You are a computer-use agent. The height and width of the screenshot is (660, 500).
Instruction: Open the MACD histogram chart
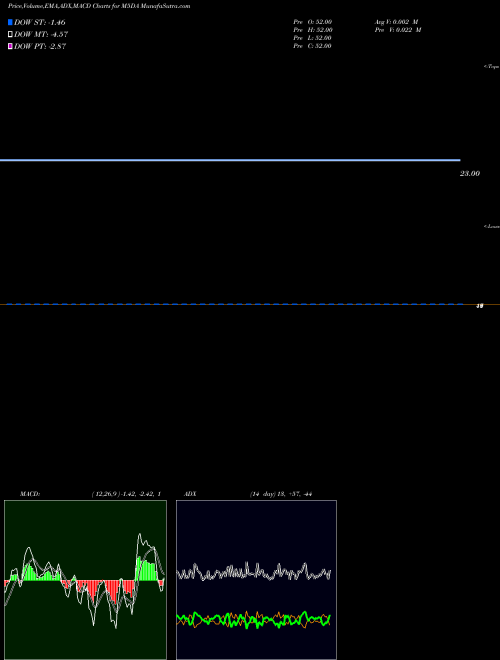tap(85, 580)
